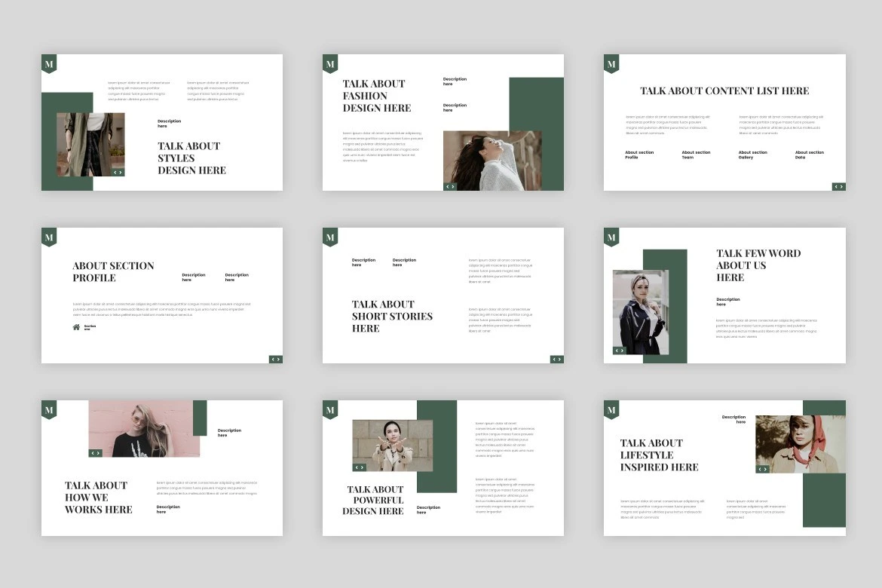Viewport: 882px width, 588px height.
Task: Open the About section Gallery link
Action: [752, 155]
